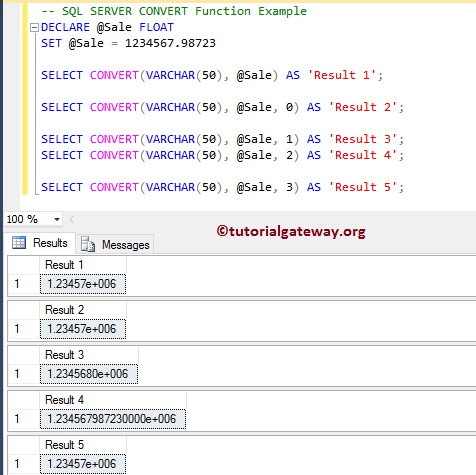The height and width of the screenshot is (475, 476).
Task: Click the FLOAT keyword in the DECLARE line
Action: point(156,27)
